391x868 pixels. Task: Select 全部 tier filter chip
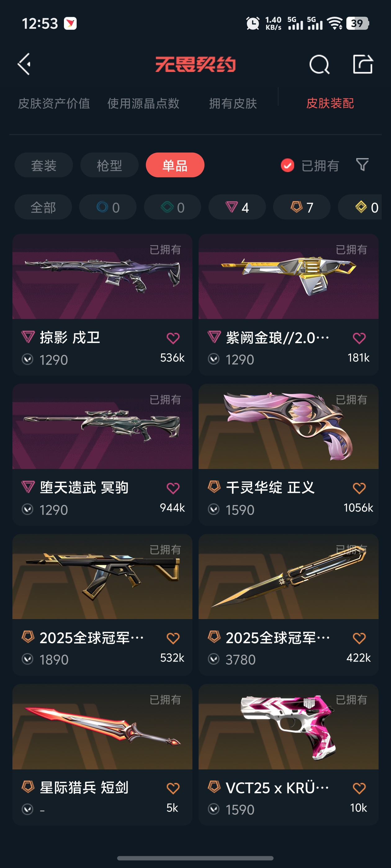coord(43,207)
